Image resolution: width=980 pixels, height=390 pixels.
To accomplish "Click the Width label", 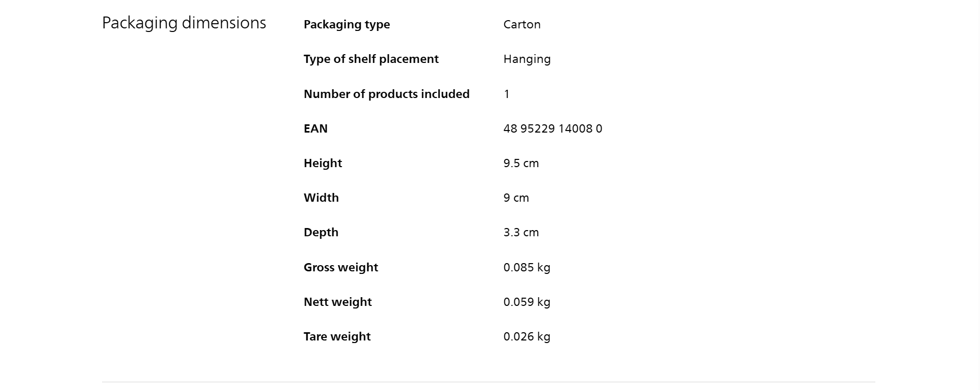I will (321, 198).
